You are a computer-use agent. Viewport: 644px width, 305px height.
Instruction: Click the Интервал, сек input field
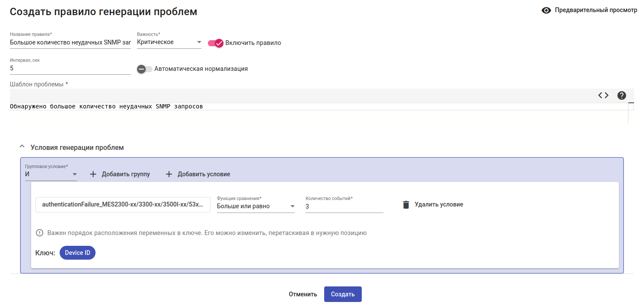[70, 68]
